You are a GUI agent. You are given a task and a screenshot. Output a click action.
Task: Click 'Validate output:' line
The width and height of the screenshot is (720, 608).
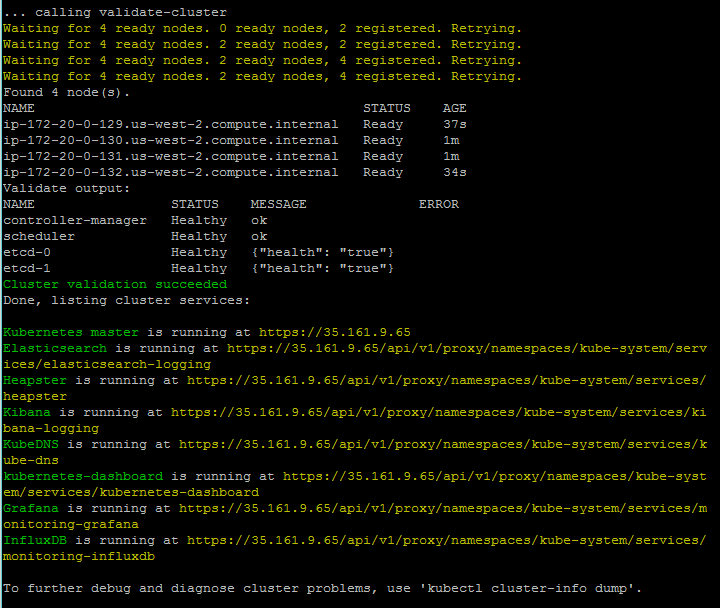point(67,189)
